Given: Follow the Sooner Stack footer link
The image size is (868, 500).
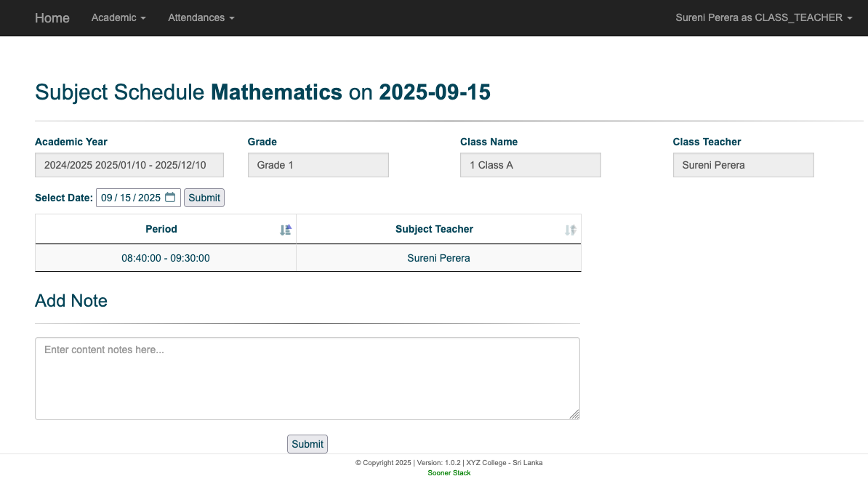Looking at the screenshot, I should 449,473.
